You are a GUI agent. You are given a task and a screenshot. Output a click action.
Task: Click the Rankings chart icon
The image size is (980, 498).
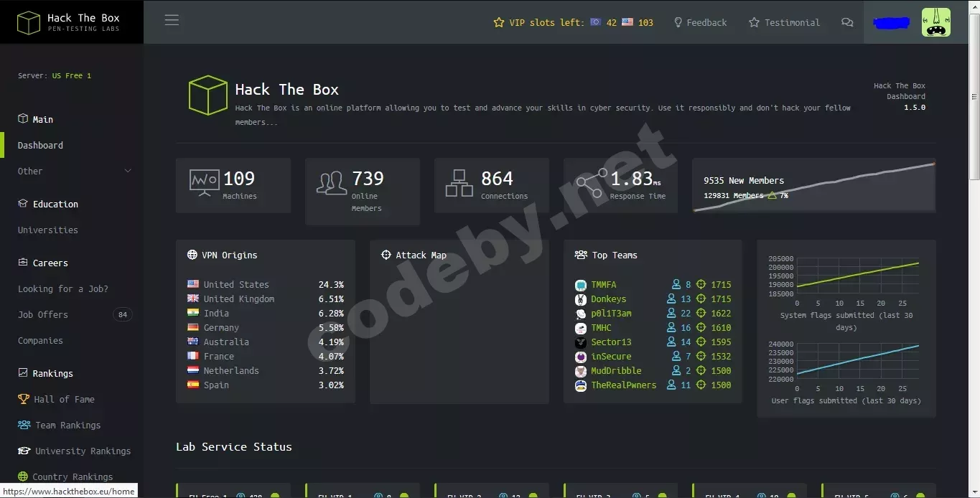pyautogui.click(x=23, y=373)
